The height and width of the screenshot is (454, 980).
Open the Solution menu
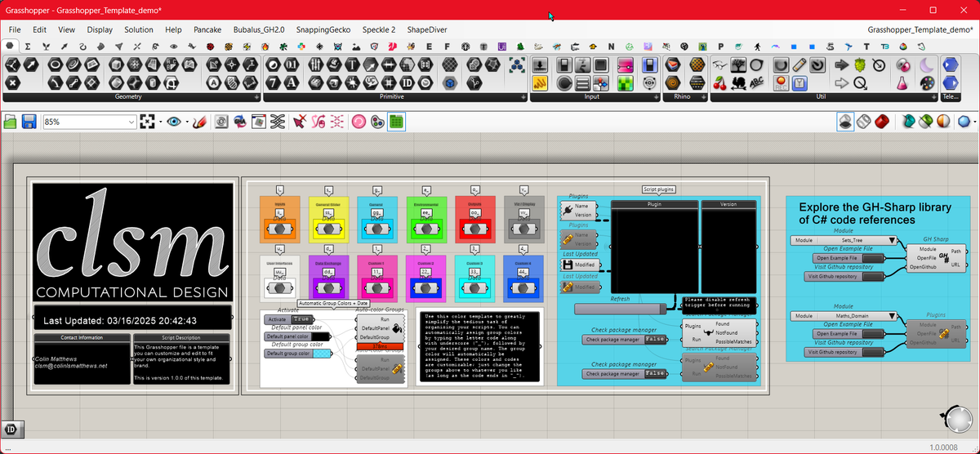[139, 29]
